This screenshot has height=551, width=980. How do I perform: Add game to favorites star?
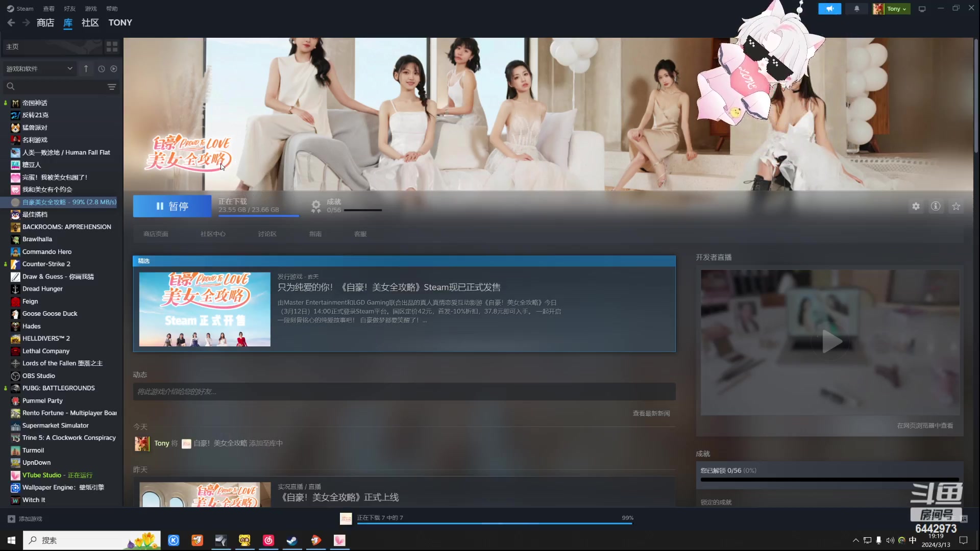click(x=956, y=206)
